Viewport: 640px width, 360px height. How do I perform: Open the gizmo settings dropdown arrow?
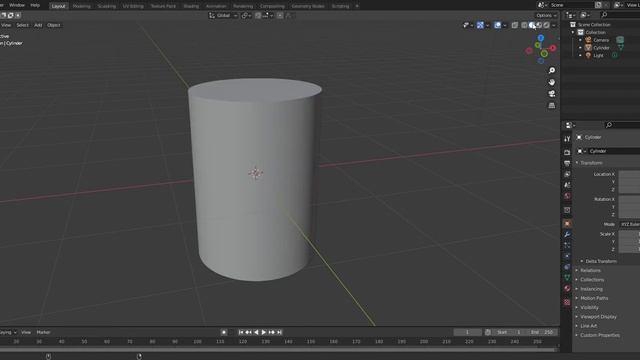coord(487,25)
